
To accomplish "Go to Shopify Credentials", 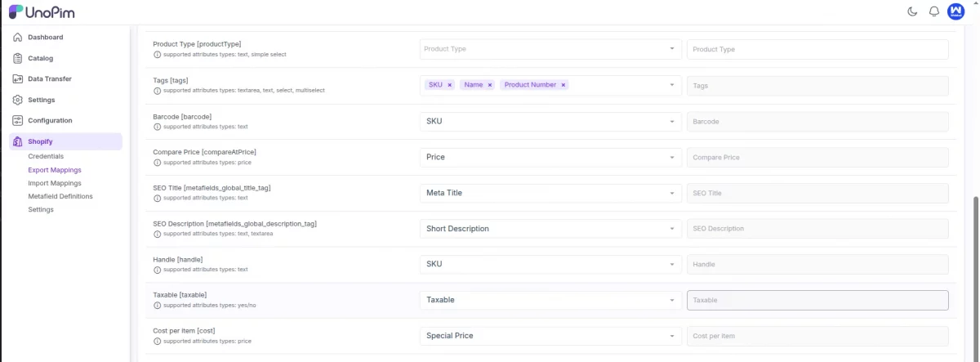I will 46,156.
